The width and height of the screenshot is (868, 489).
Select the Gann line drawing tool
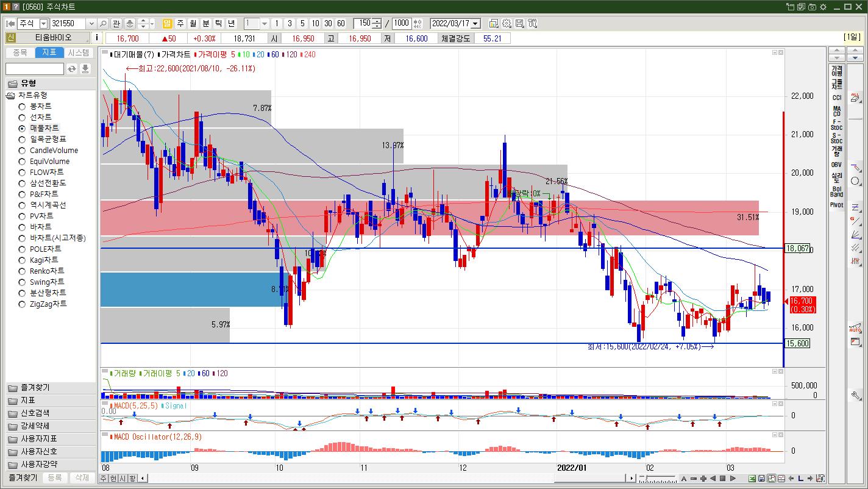(855, 221)
